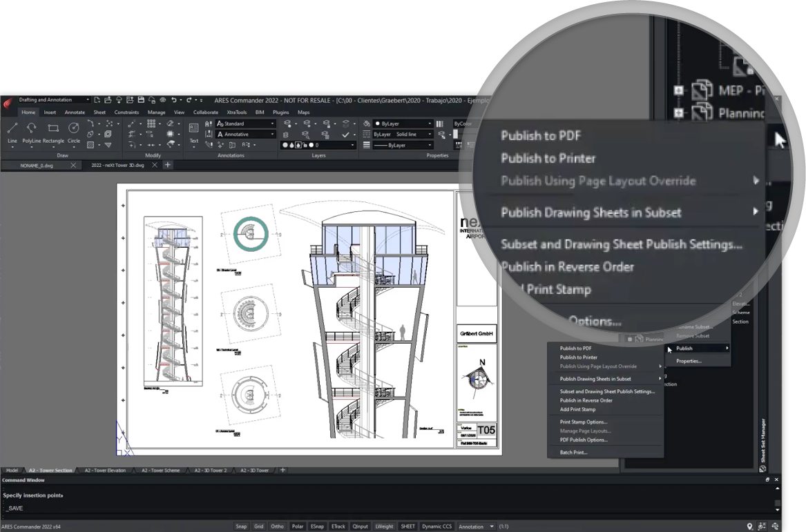
Task: Open the Standard text style dropdown
Action: point(247,124)
